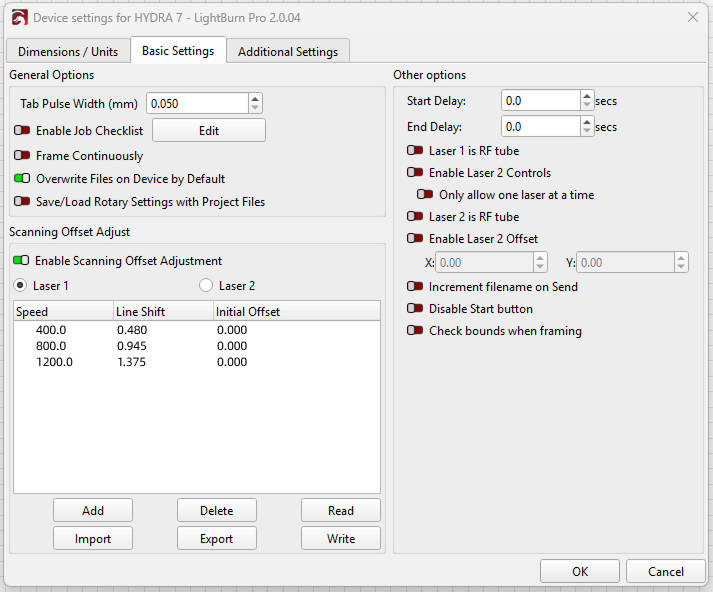This screenshot has width=713, height=592.
Task: Click the LightBurn app icon in title bar
Action: point(20,18)
